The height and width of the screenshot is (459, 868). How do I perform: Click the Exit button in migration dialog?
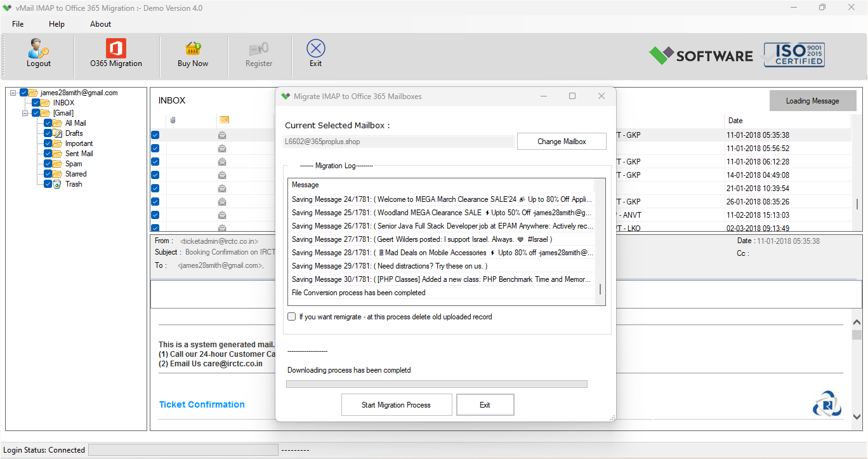485,405
